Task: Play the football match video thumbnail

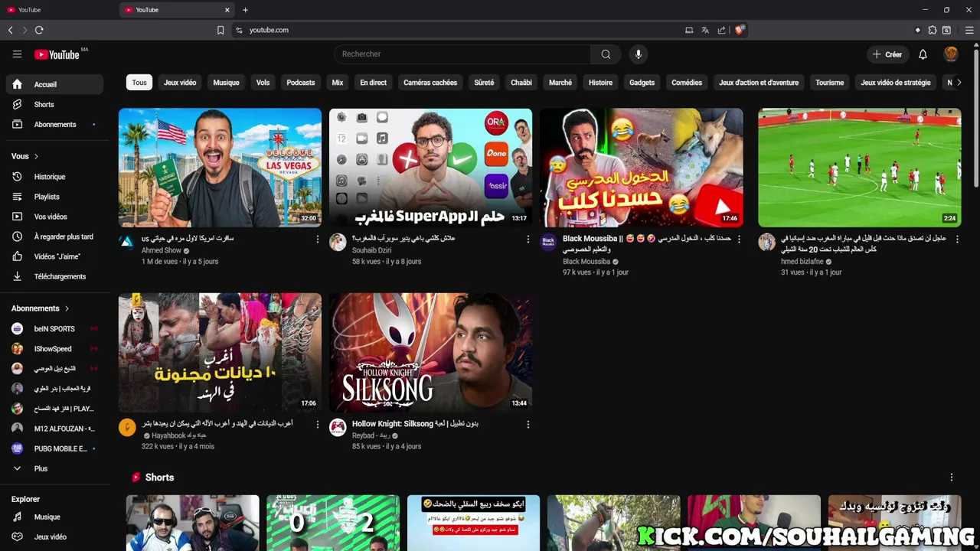Action: tap(859, 167)
